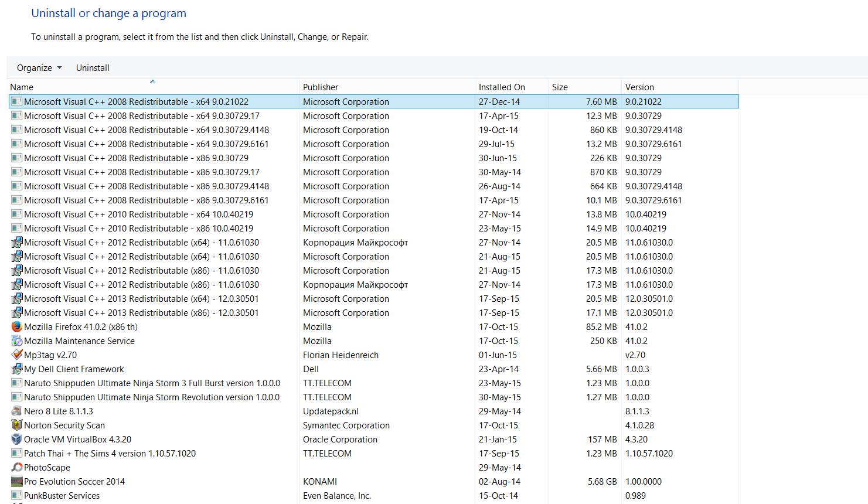Image resolution: width=868 pixels, height=504 pixels.
Task: Click the Naruto Ninja Storm Revolution icon
Action: coord(16,397)
